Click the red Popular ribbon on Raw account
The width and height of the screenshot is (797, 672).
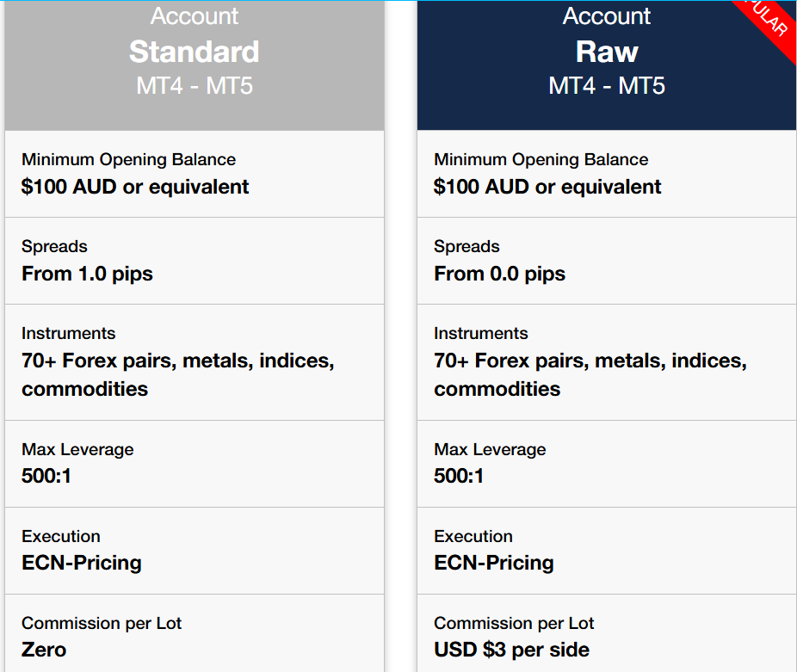pos(770,24)
